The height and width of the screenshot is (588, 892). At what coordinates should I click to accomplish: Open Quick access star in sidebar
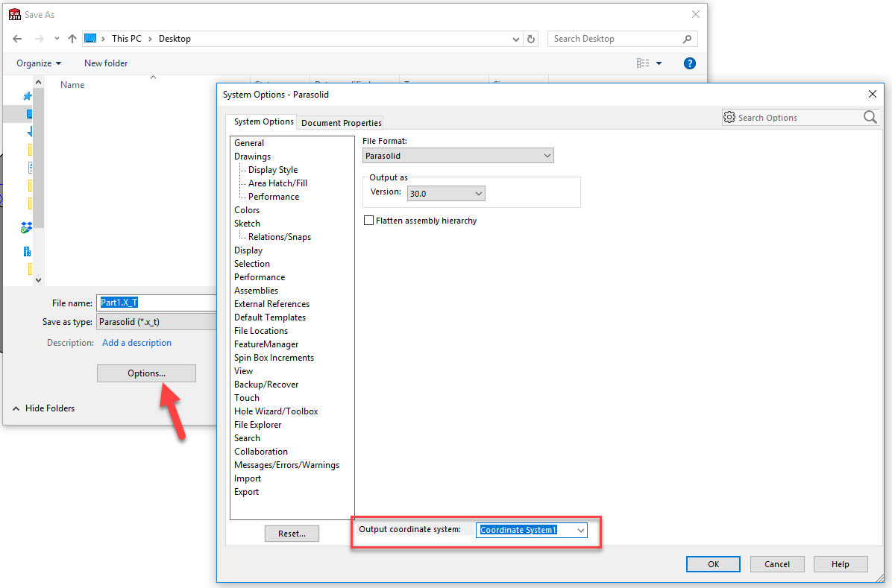(x=28, y=96)
